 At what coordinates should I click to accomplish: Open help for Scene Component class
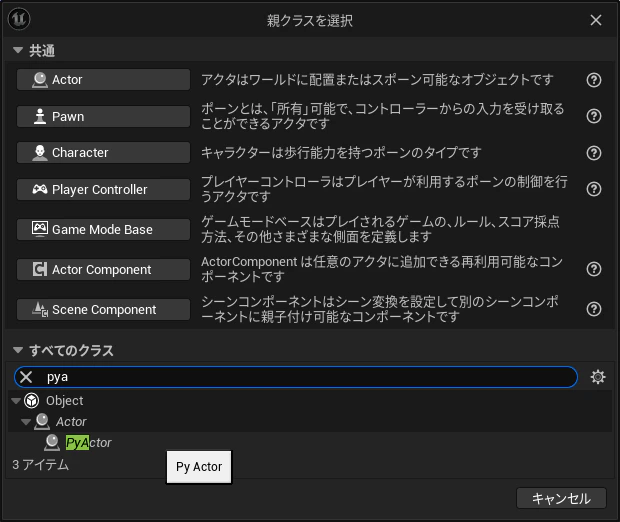pos(594,309)
